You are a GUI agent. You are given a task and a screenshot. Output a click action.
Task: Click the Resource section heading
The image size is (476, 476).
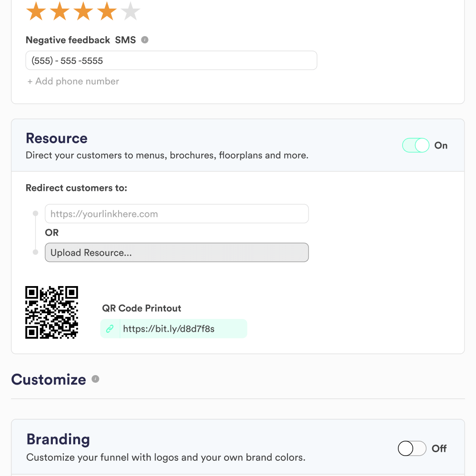[x=57, y=139]
